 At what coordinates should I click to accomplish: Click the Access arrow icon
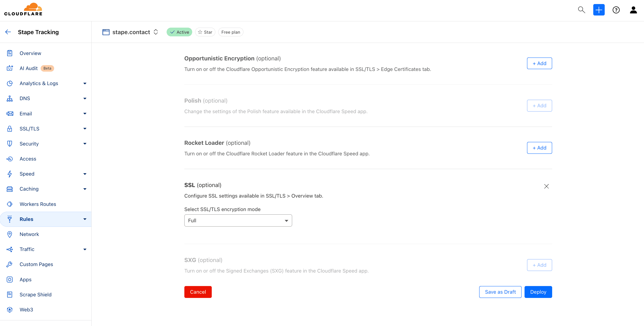pyautogui.click(x=10, y=159)
